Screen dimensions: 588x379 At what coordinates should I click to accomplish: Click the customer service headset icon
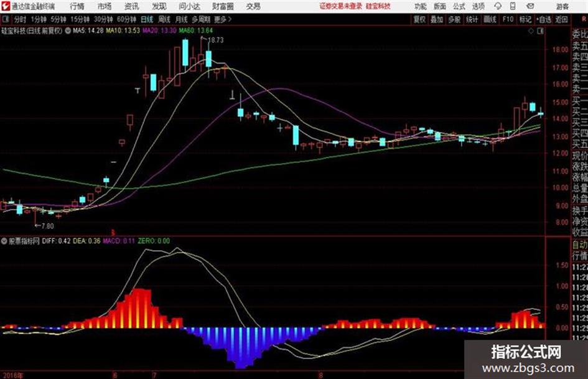point(498,6)
